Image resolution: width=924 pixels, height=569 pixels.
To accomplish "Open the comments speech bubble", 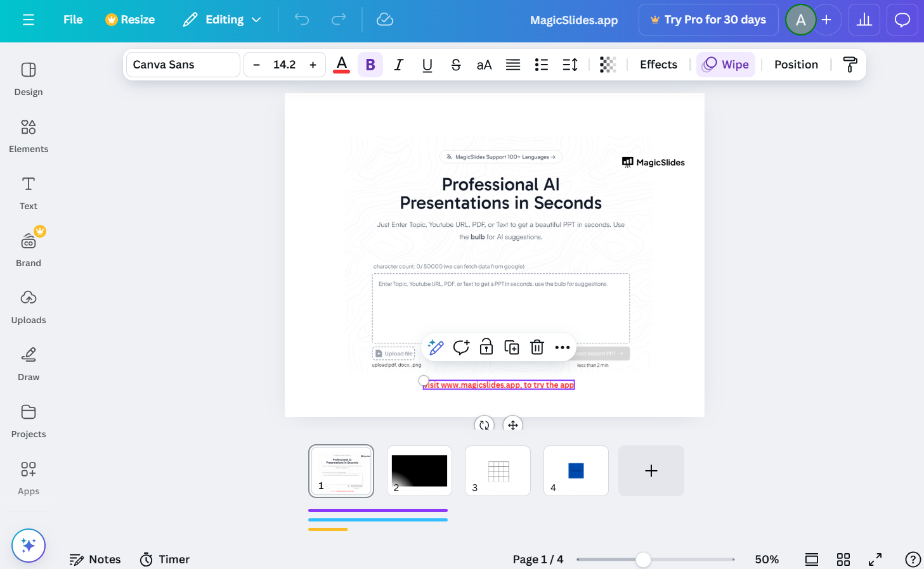I will [x=902, y=20].
